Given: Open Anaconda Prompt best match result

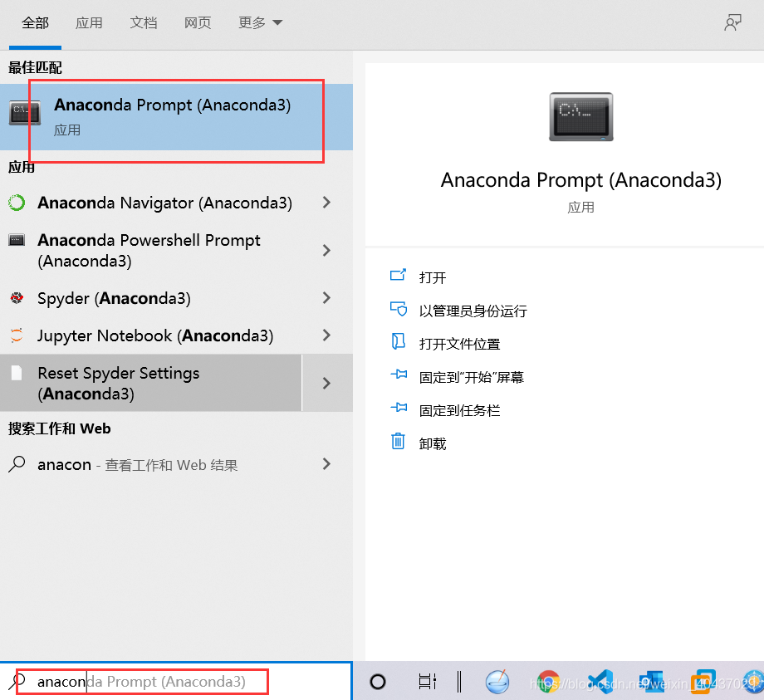Looking at the screenshot, I should coord(176,117).
